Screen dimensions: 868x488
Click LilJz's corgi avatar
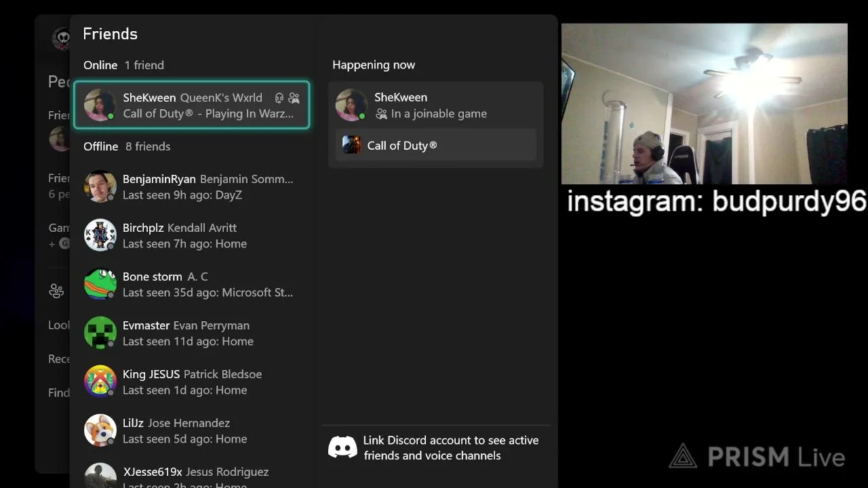100,430
